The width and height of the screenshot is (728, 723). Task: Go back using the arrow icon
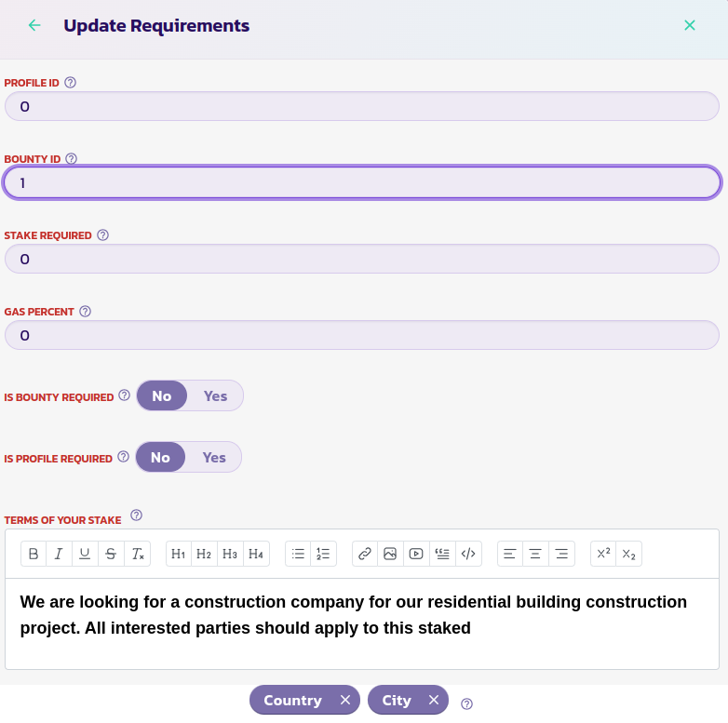pos(34,25)
